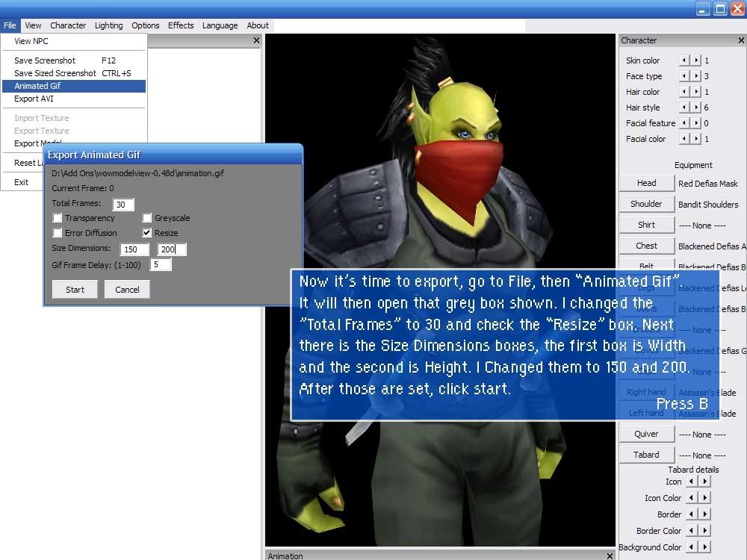
Task: Click the "Red Defias Mask" head item text
Action: (708, 184)
